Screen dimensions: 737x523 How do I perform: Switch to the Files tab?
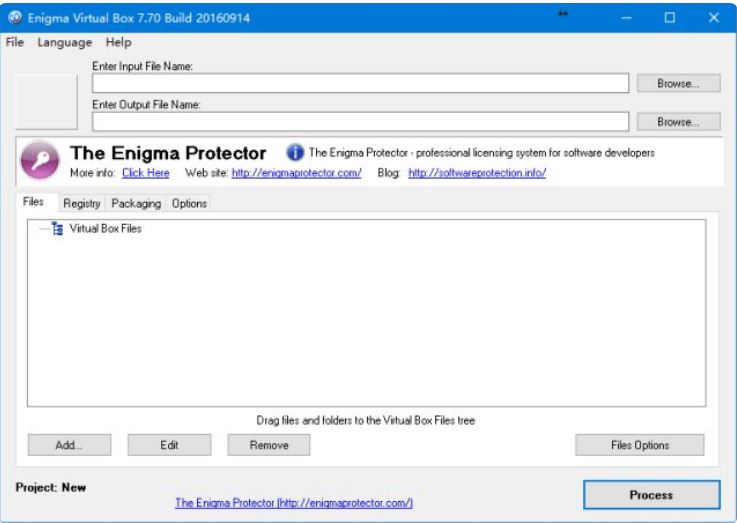click(x=33, y=202)
